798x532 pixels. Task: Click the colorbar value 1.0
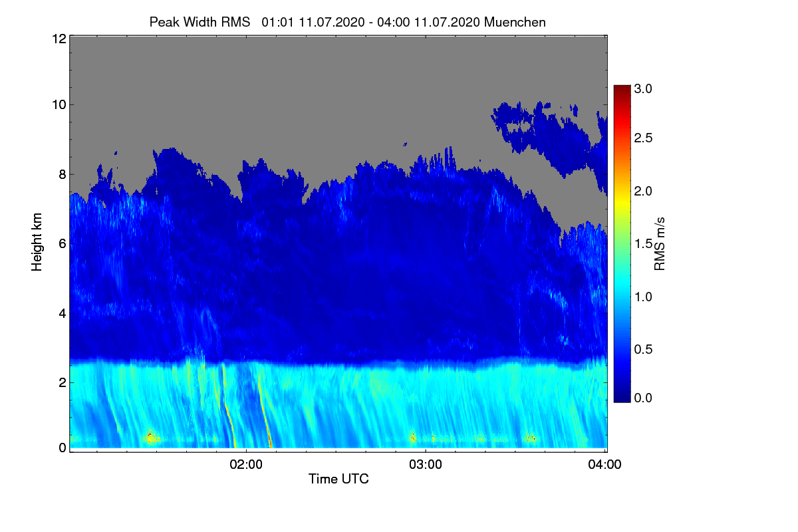643,297
